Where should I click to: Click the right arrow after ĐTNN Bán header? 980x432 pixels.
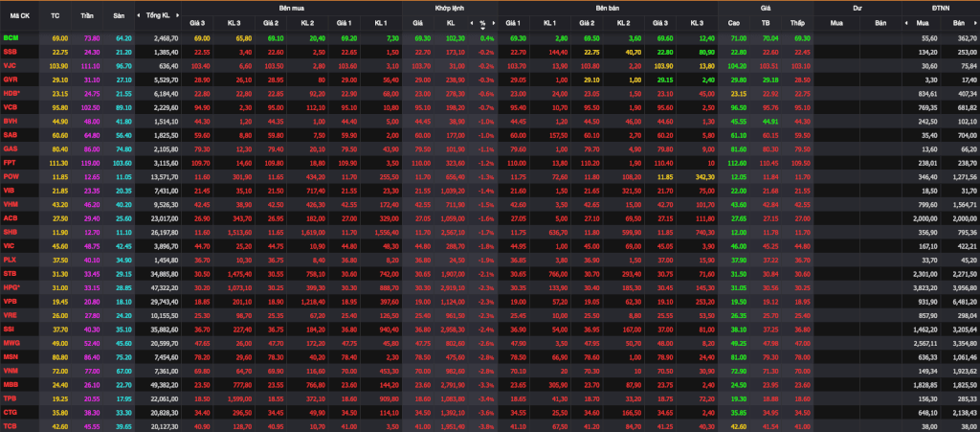coord(977,23)
